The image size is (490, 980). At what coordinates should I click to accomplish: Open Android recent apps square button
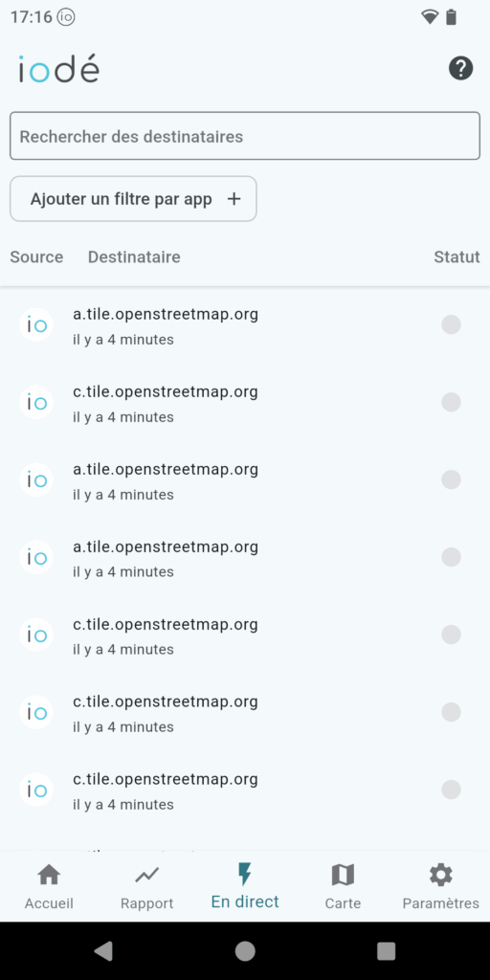387,951
